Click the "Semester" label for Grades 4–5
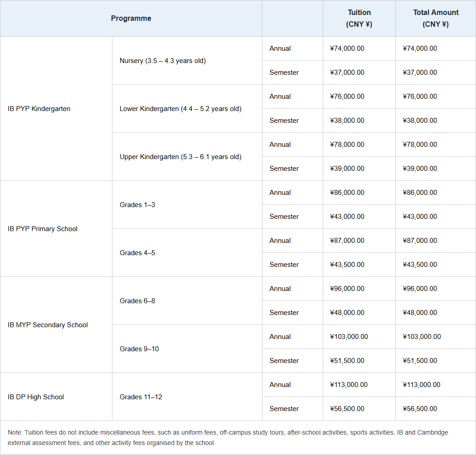This screenshot has width=476, height=455. tap(284, 265)
